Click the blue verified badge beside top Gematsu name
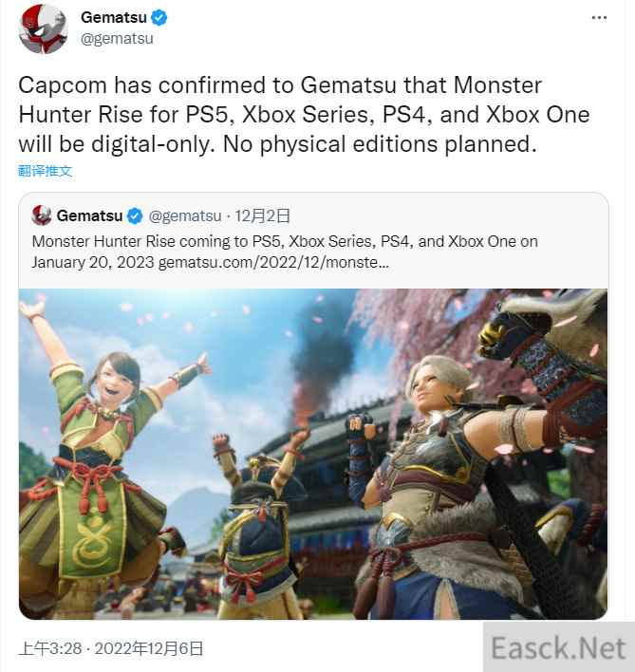 click(x=159, y=18)
